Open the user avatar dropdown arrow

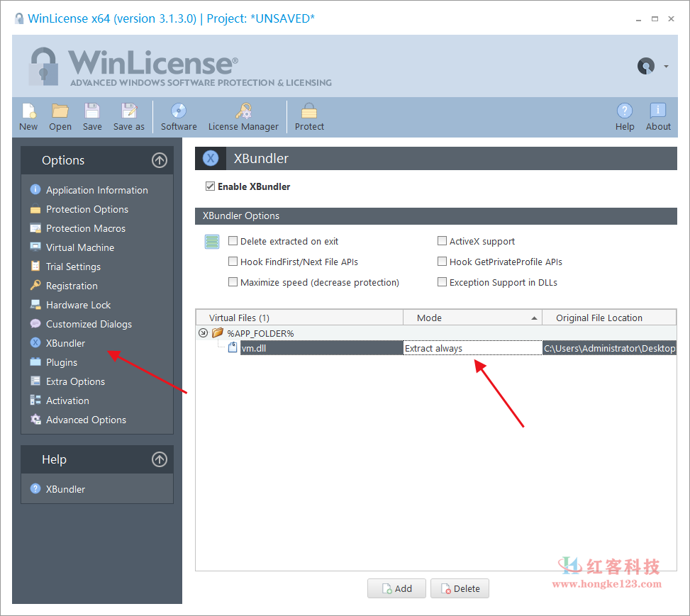pyautogui.click(x=666, y=67)
